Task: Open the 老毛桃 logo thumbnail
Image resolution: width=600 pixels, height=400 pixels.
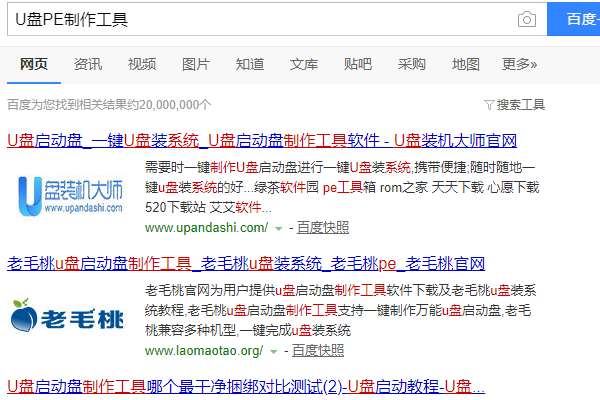Action: tap(67, 317)
